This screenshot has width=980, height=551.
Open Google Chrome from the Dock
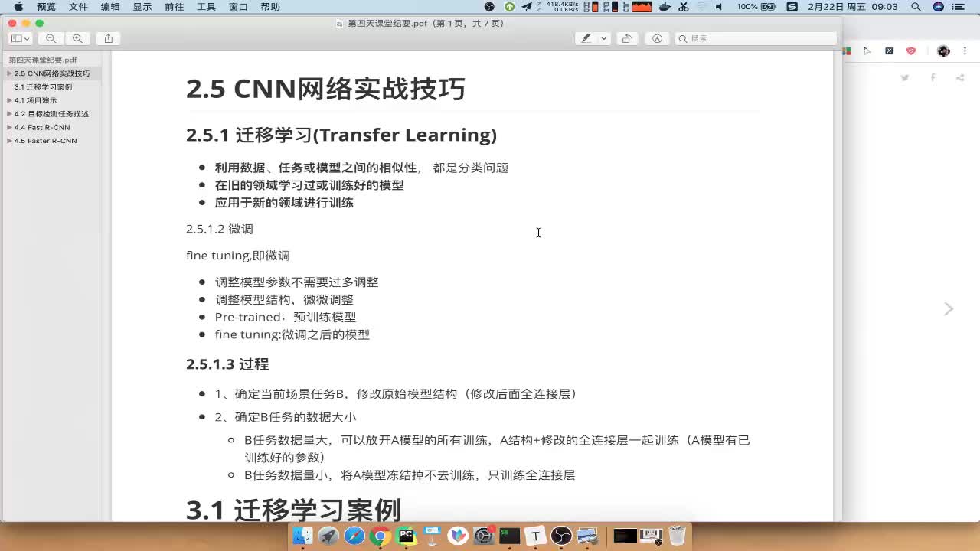coord(381,536)
